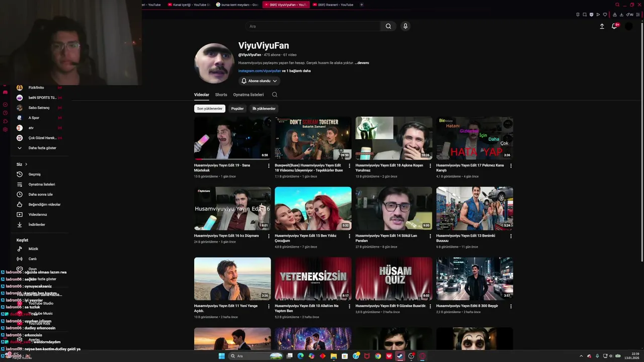This screenshot has height=362, width=644.
Task: Switch to Rwaneri YouTube browser tab
Action: point(333,5)
